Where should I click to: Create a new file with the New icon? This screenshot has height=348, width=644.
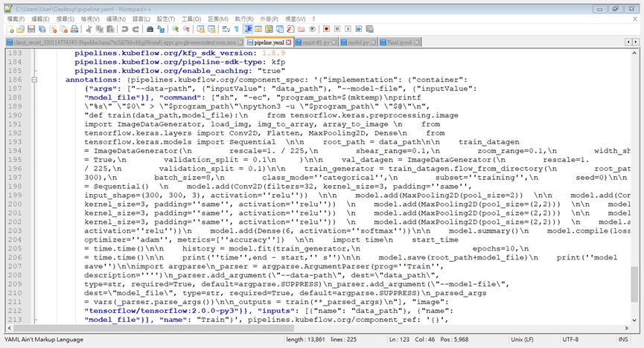click(10, 29)
